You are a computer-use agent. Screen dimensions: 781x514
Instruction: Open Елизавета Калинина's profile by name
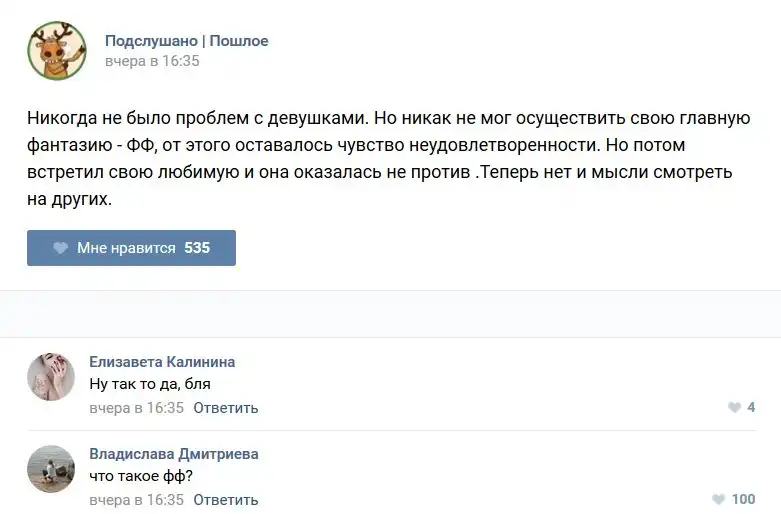[162, 362]
